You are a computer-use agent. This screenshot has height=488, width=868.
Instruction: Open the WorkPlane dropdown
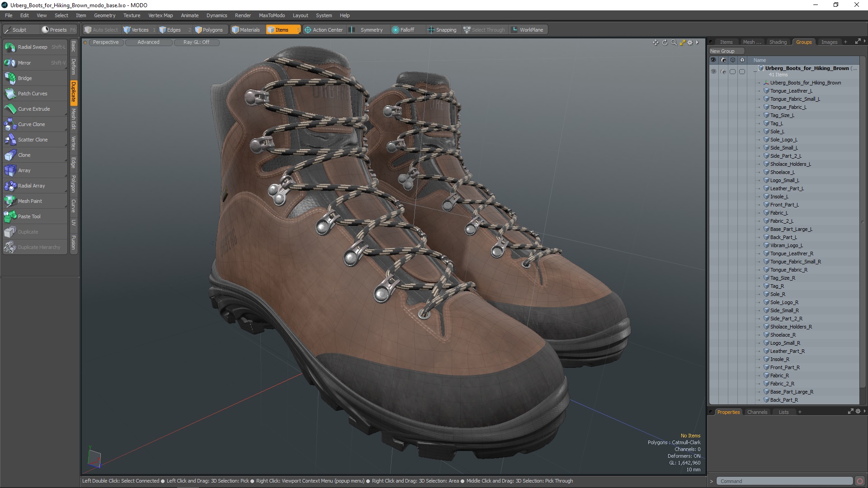click(x=528, y=30)
